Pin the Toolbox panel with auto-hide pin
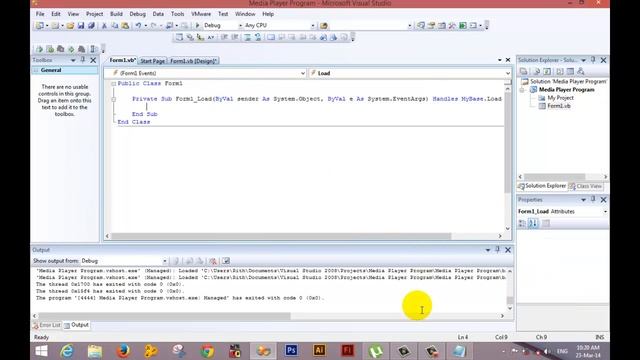 point(83,60)
